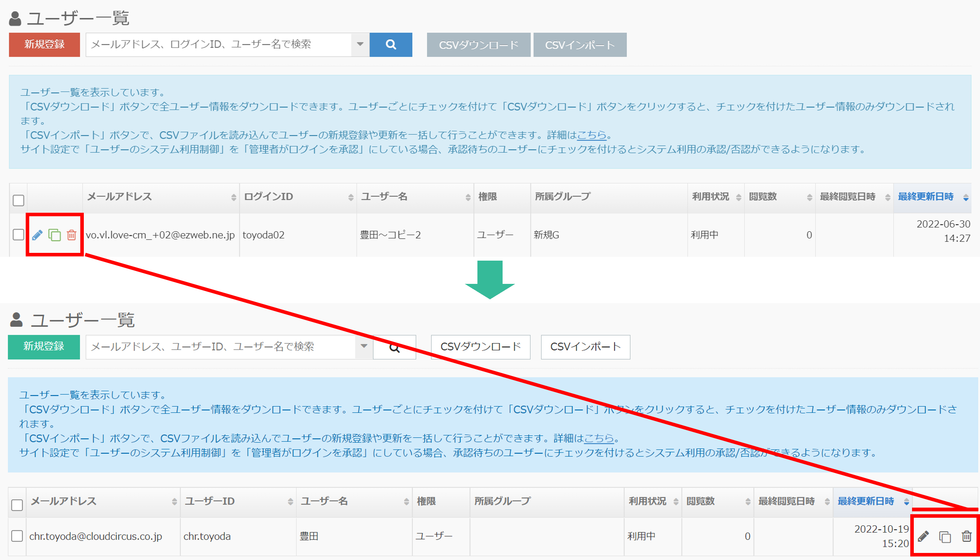This screenshot has height=560, width=980.
Task: Click blue pencil edit icon for toyoda02
Action: 37,235
